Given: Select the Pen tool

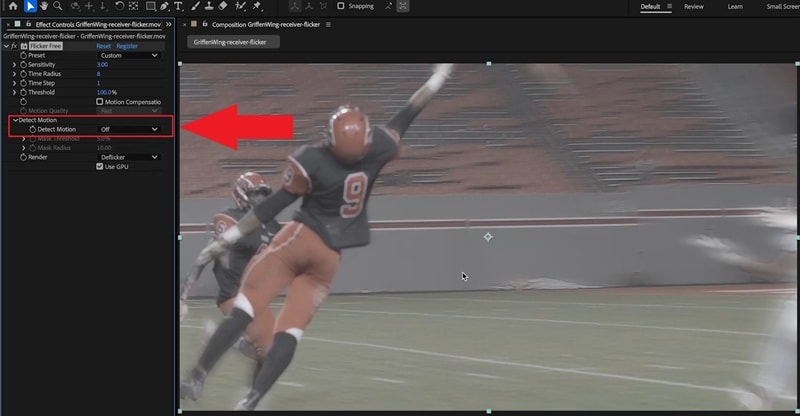Looking at the screenshot, I should pyautogui.click(x=164, y=6).
